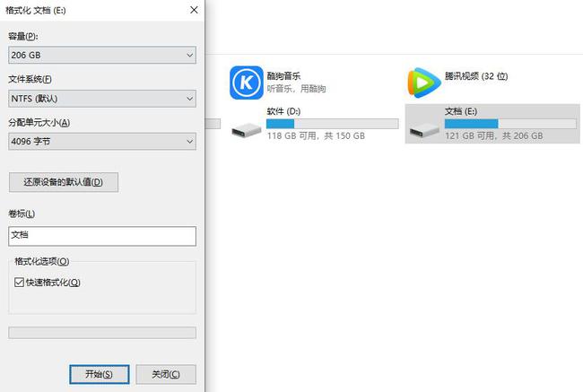Click the 关闭(C) button
Viewport: 583px width, 392px height.
coord(166,374)
